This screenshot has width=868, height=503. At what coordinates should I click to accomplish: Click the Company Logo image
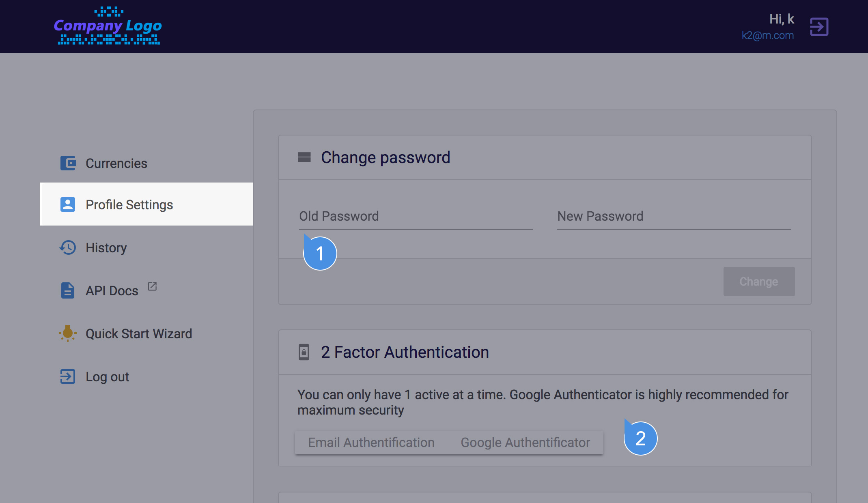pos(108,26)
